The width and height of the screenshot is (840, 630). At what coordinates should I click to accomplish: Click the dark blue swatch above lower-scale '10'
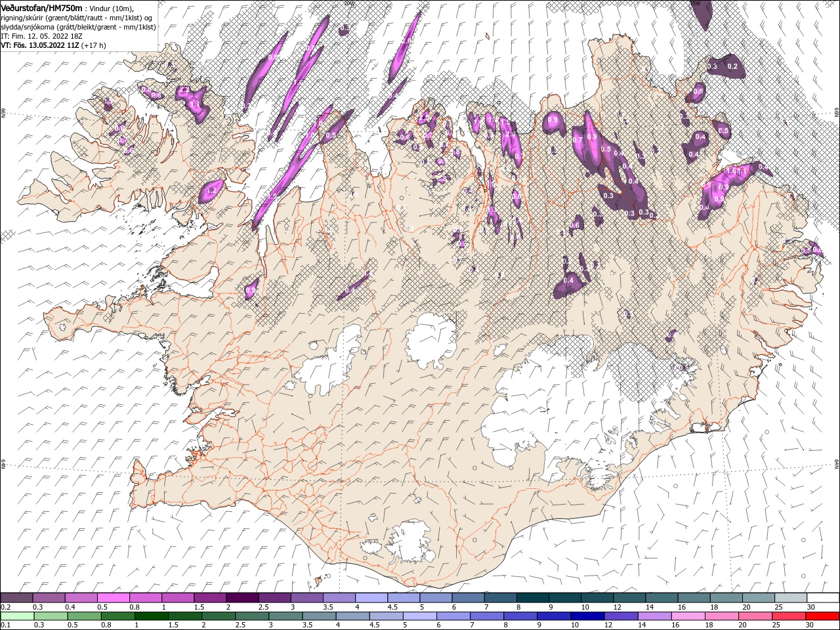[x=586, y=616]
